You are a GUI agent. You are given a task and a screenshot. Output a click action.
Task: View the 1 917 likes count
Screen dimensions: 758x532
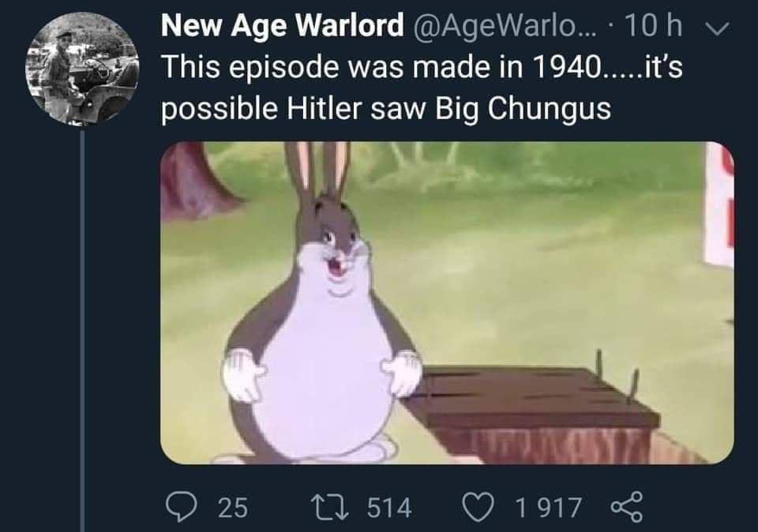point(548,508)
